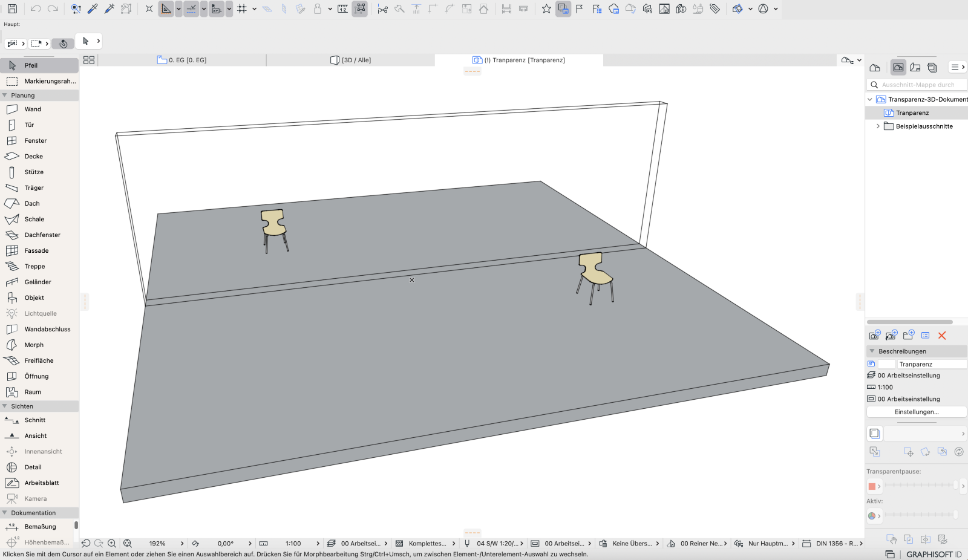Switch to the 3D / Alle tab
The height and width of the screenshot is (560, 968).
click(351, 60)
